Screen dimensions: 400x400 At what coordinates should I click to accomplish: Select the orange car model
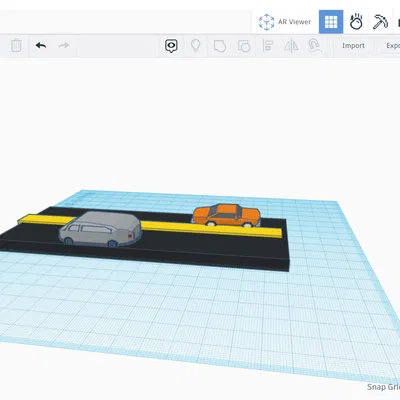[x=226, y=216]
